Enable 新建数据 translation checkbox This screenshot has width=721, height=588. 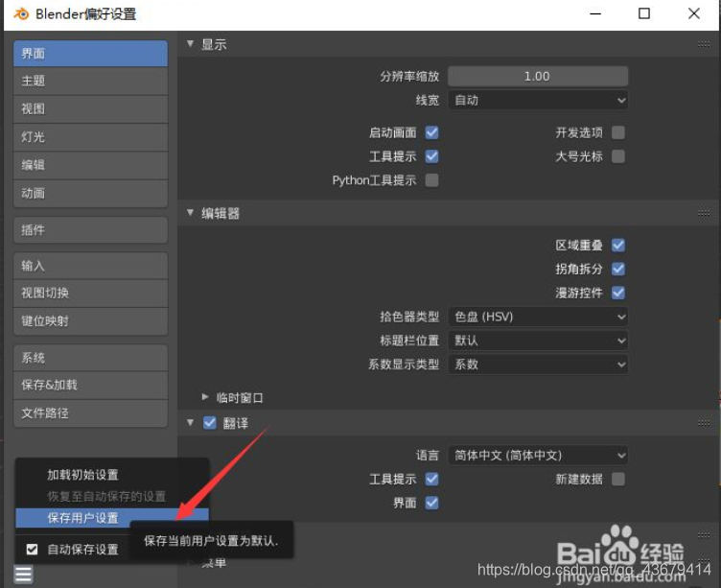tap(618, 479)
